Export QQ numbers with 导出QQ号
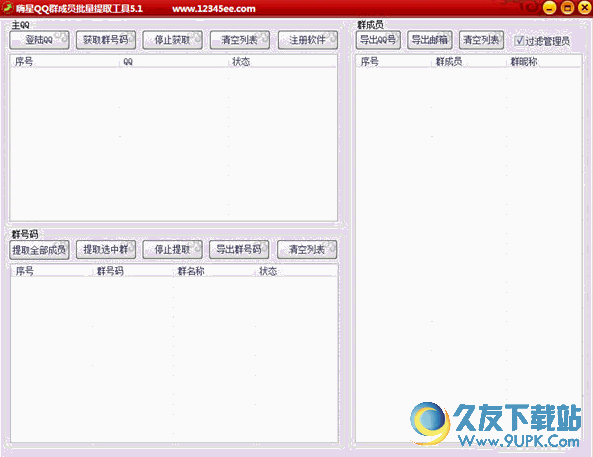593x457 pixels. 378,40
